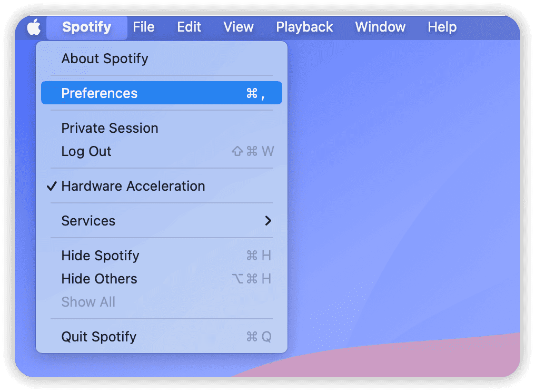This screenshot has width=535, height=392.
Task: Select About Spotify
Action: [104, 58]
